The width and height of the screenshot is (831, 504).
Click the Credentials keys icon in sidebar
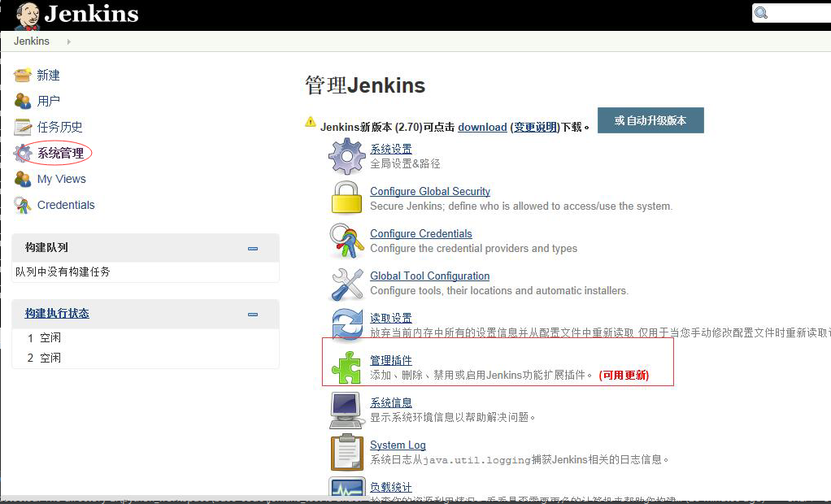(x=22, y=205)
